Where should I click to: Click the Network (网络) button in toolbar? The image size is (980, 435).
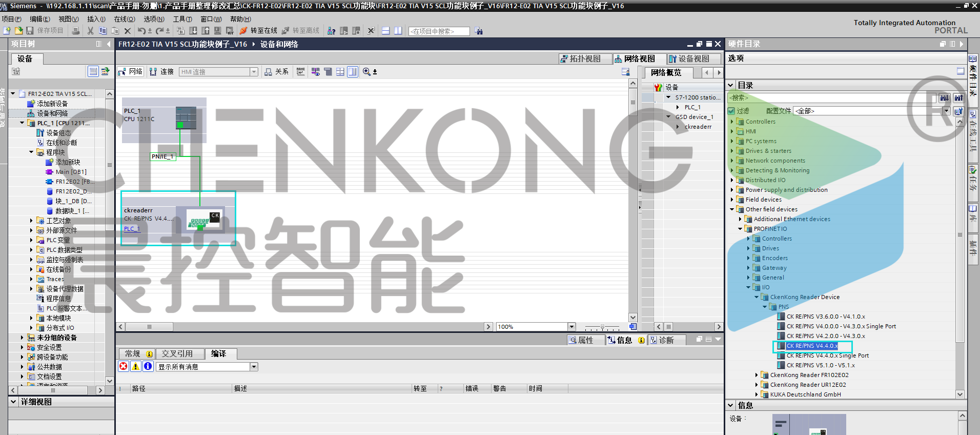(130, 72)
